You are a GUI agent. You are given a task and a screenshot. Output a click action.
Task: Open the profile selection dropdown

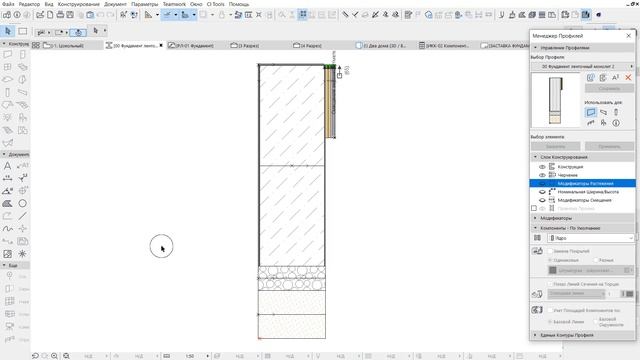click(582, 66)
